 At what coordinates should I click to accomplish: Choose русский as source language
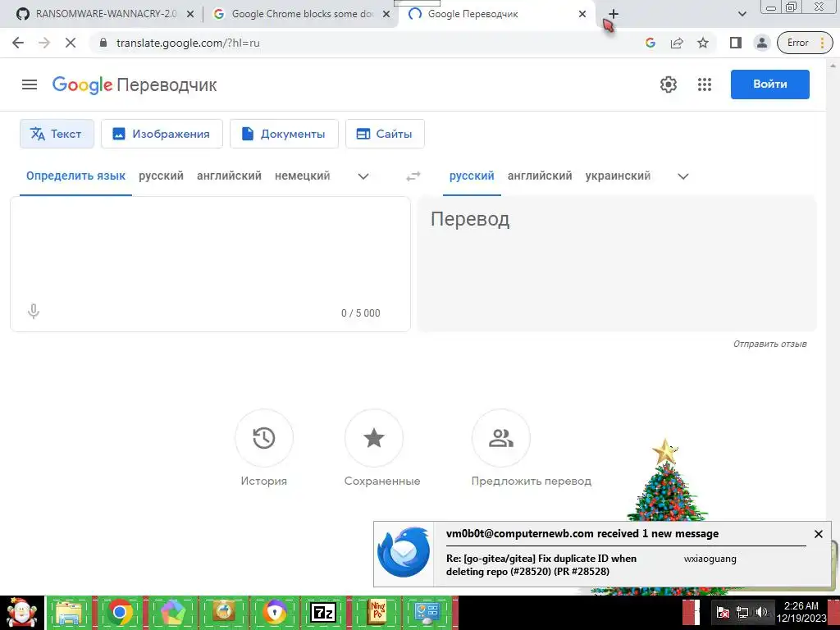pos(161,176)
